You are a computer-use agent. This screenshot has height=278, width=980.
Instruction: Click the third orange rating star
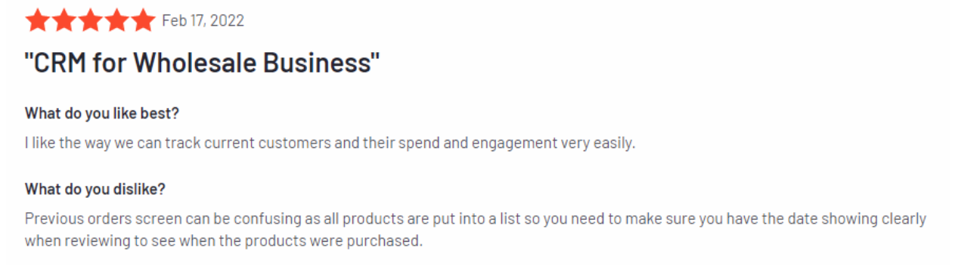tap(91, 20)
